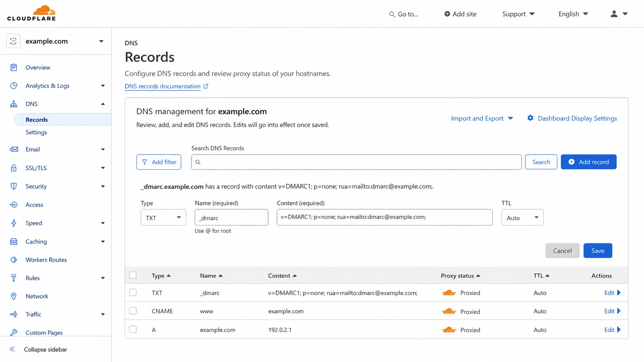Click the Add filter button

159,162
